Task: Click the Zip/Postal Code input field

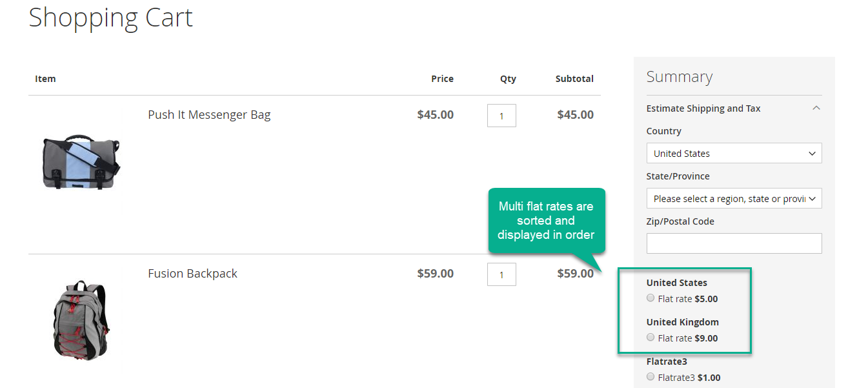Action: pos(734,243)
